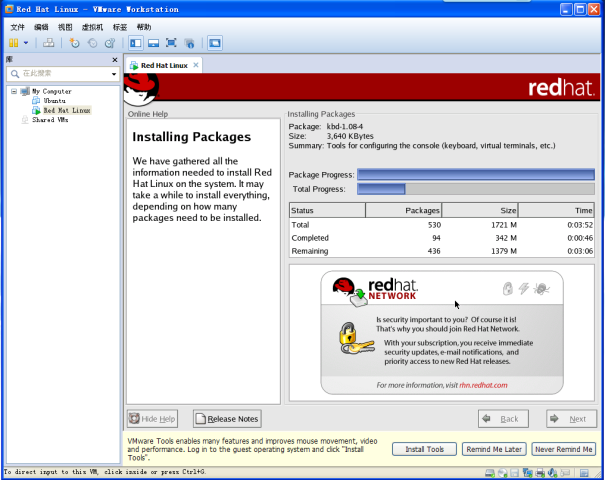This screenshot has height=480, width=605.
Task: Close the Red Hat Linux tab
Action: [x=196, y=65]
